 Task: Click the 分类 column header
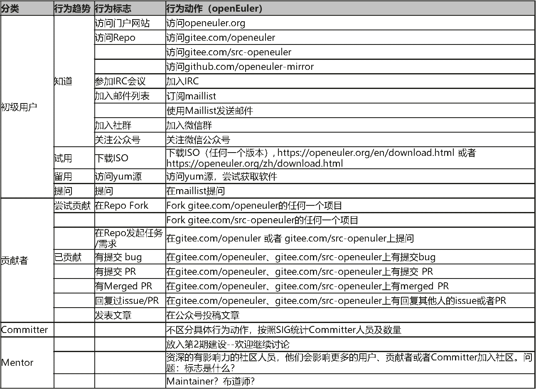point(10,8)
